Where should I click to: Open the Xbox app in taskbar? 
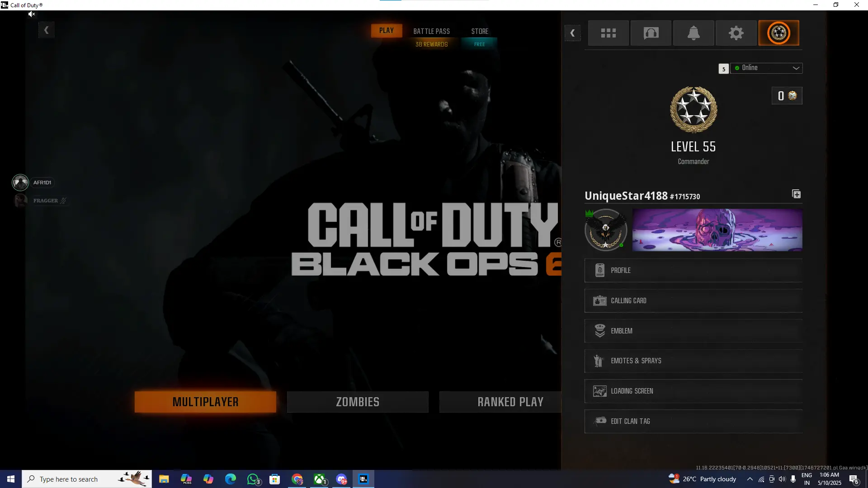coord(320,479)
